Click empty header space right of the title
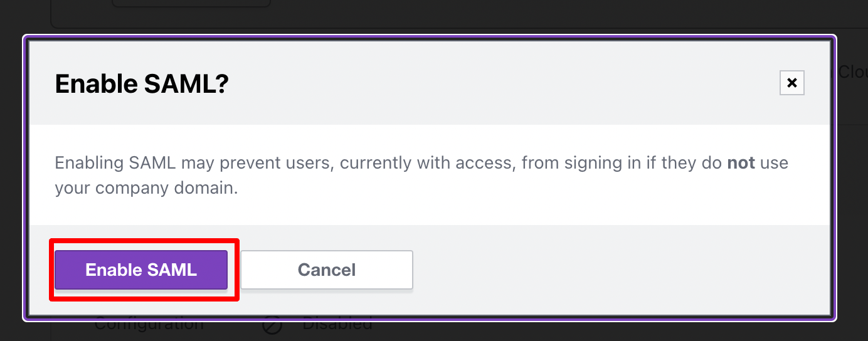868x341 pixels. 502,83
